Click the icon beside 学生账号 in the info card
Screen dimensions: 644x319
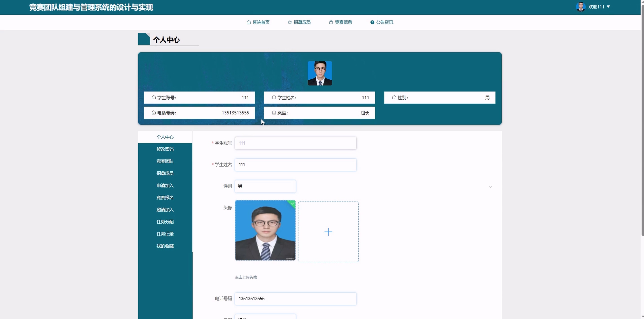pos(154,97)
